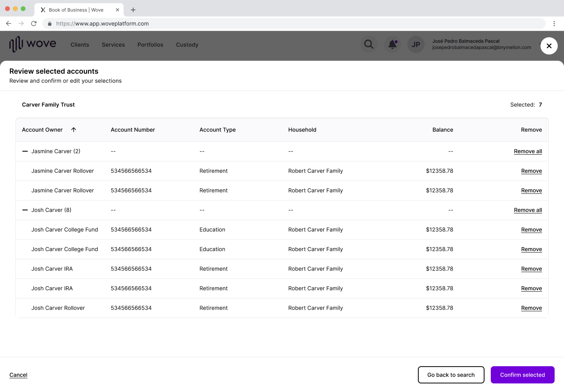564x392 pixels.
Task: Click the lock icon in the address bar
Action: pos(49,23)
